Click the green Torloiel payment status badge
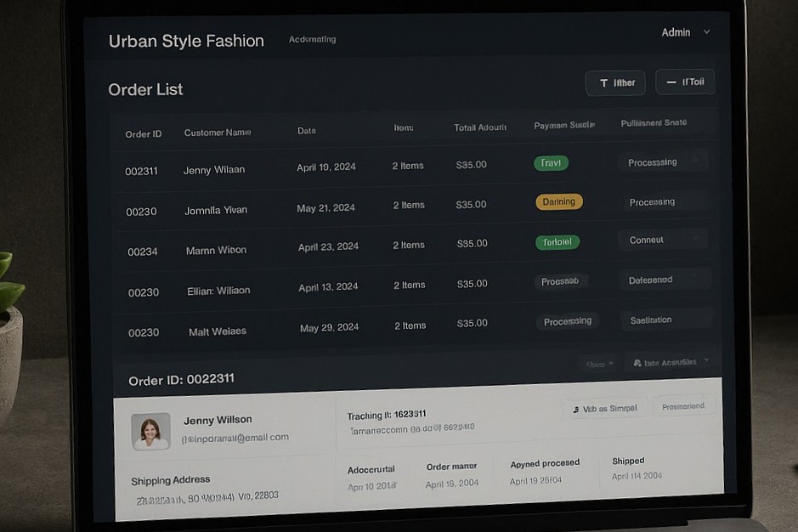Screen dimensions: 798x532 [x=557, y=241]
